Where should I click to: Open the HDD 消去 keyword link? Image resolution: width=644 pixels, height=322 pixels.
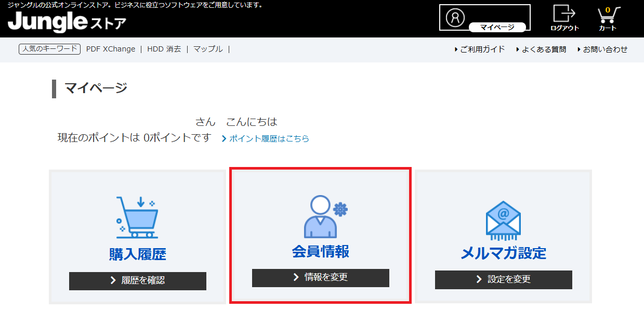(x=164, y=49)
